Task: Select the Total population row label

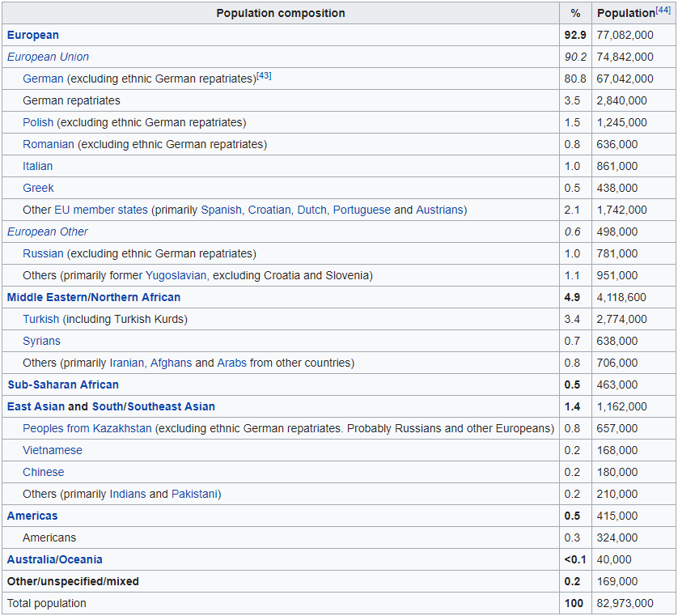Action: (47, 603)
